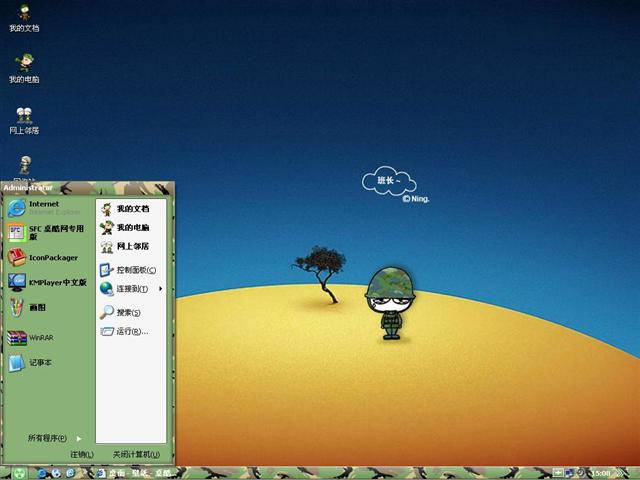Screen dimensions: 640x480
Task: Select the 我的文档 desktop icon
Action: point(24,19)
